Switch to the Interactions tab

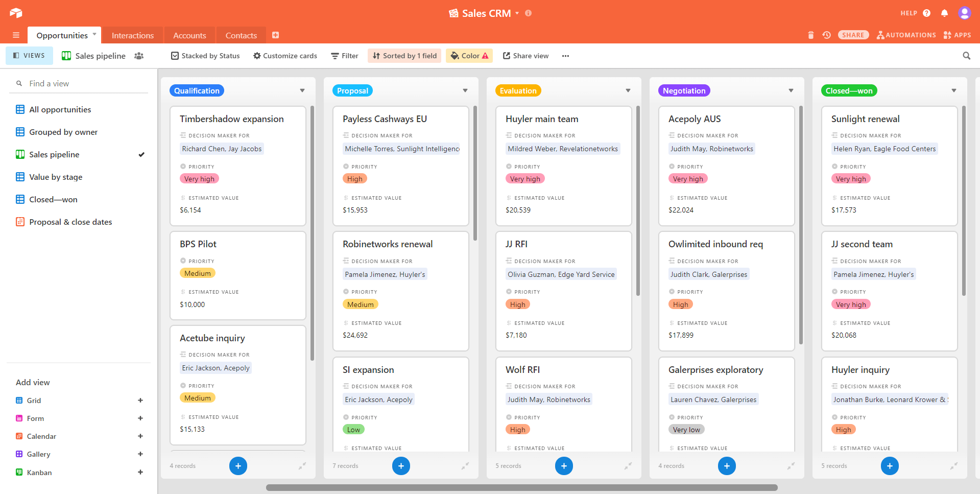coord(132,35)
